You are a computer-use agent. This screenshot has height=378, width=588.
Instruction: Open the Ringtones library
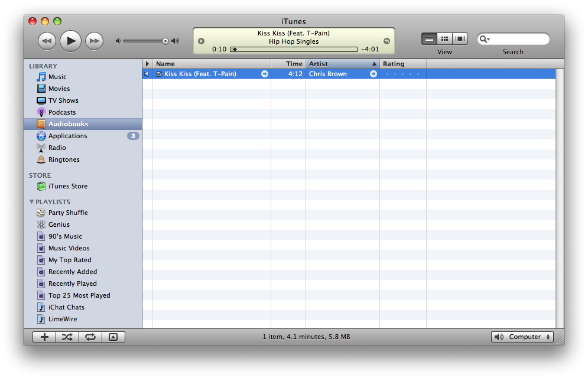(64, 159)
